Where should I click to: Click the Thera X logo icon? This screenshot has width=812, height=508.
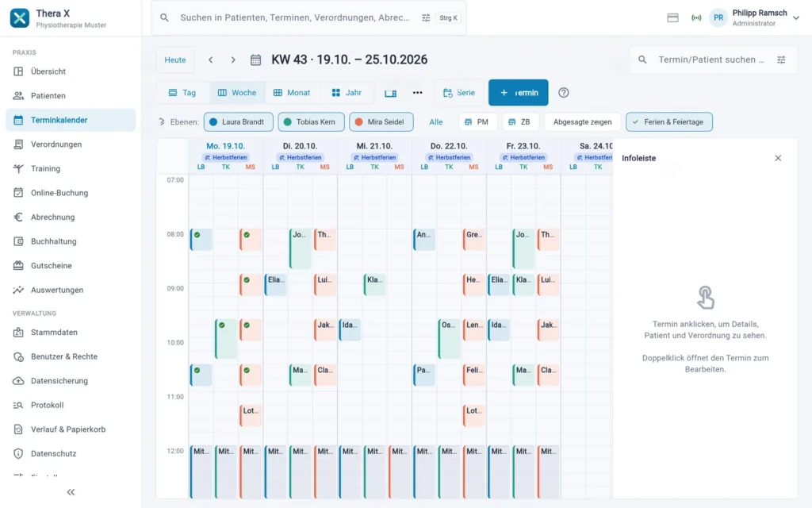click(x=20, y=18)
